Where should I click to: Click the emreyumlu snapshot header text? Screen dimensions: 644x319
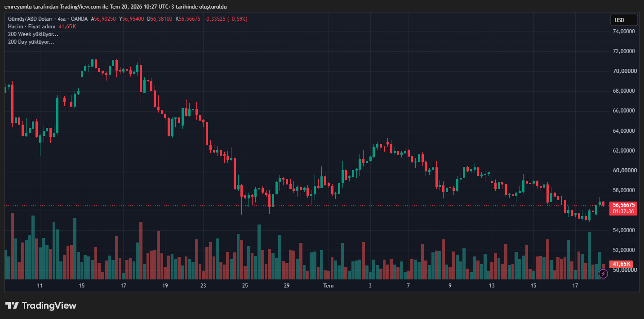115,7
